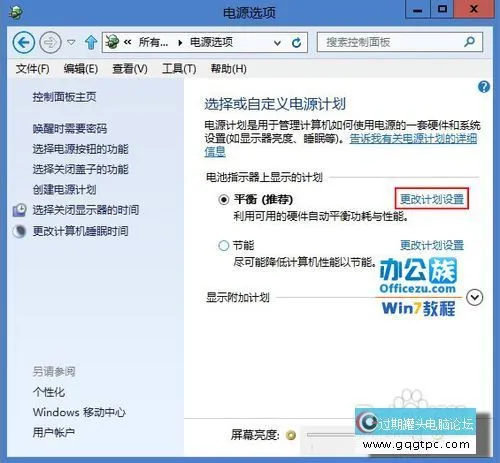Open 更改计算机睡眠时间 link

click(x=80, y=231)
